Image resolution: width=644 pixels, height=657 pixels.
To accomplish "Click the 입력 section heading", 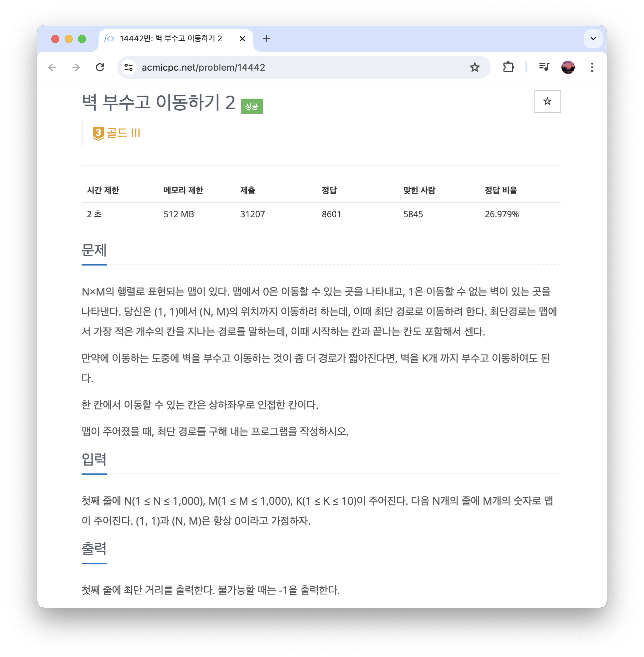I will pyautogui.click(x=94, y=459).
